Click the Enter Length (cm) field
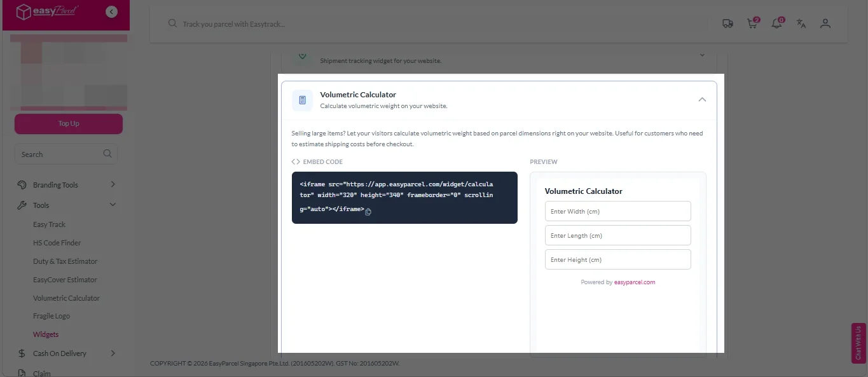This screenshot has width=868, height=377. tap(617, 235)
